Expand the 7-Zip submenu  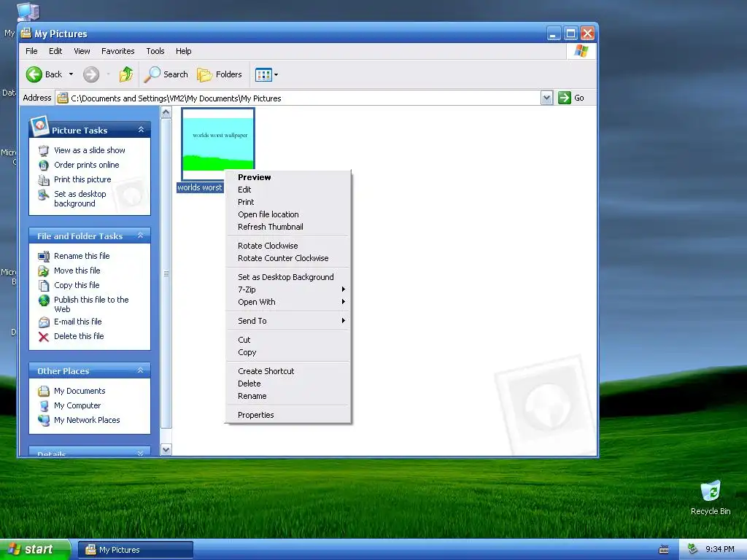click(x=287, y=289)
